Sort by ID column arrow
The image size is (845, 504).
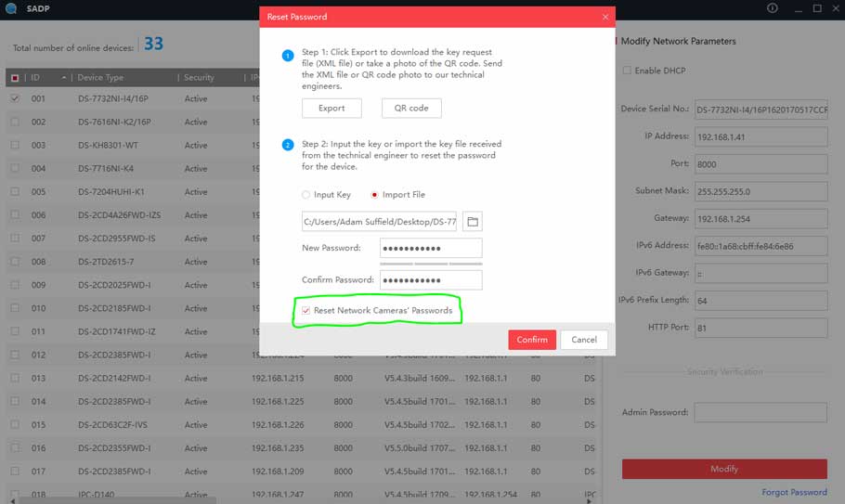click(64, 78)
